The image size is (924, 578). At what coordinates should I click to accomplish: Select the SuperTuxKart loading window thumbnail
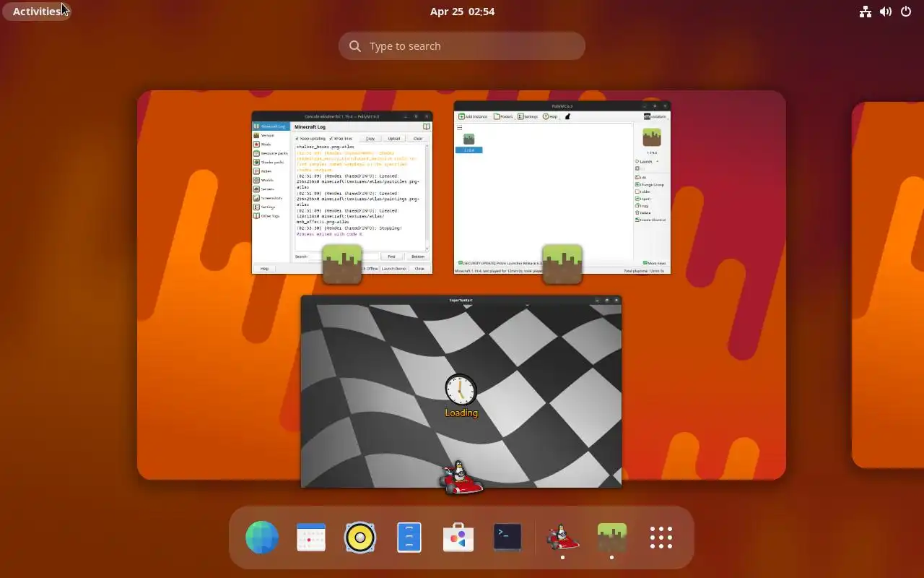(461, 392)
